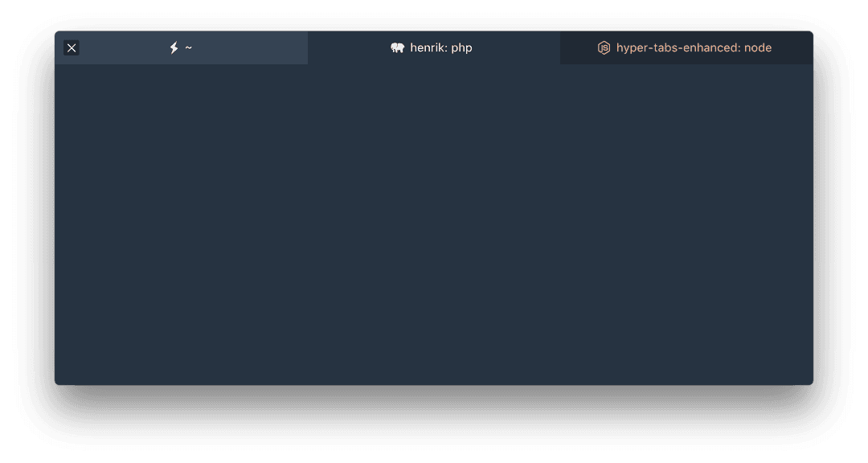The width and height of the screenshot is (868, 463).
Task: Click the tab bar area of the Hyper window
Action: 434,47
